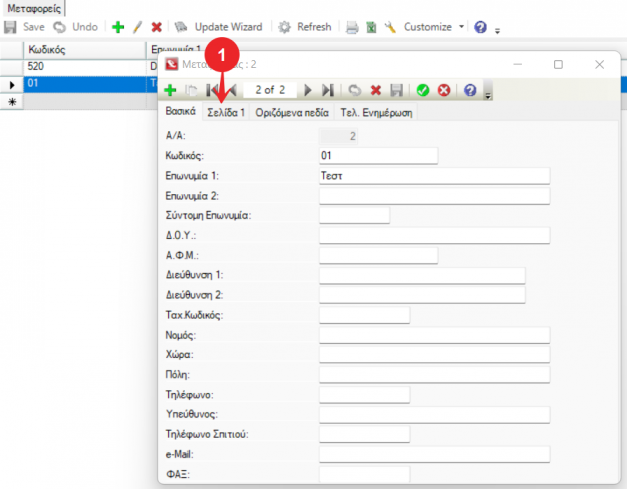Select grid cell with code 520

(85, 66)
